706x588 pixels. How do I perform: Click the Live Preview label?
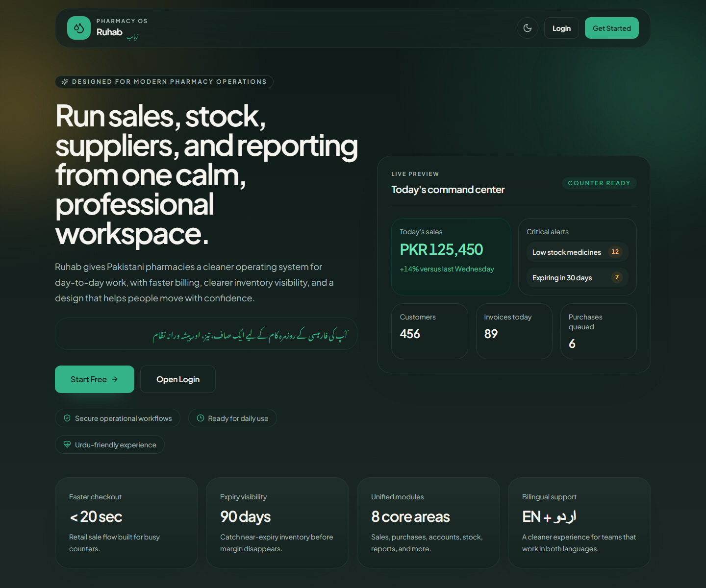(x=415, y=174)
